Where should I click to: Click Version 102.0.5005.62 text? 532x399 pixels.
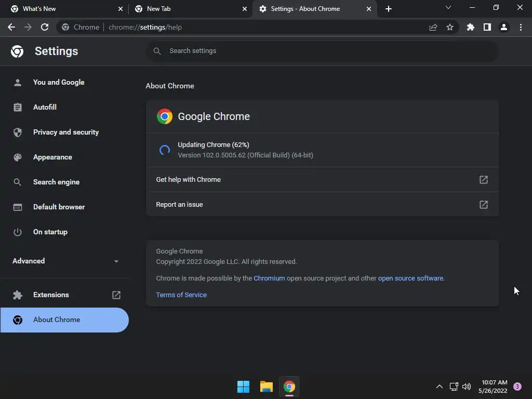[245, 155]
